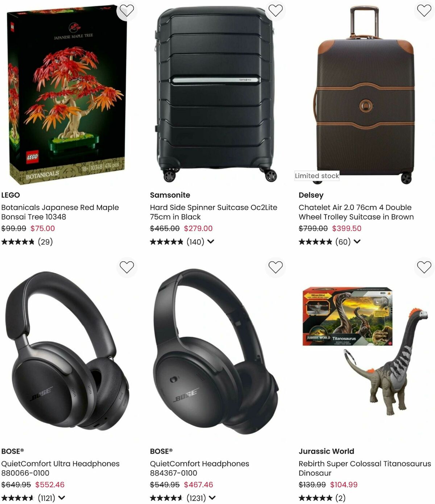The height and width of the screenshot is (504, 435).
Task: Open Chatelet Air 2.0 Trolley Suitcase link
Action: (x=356, y=212)
